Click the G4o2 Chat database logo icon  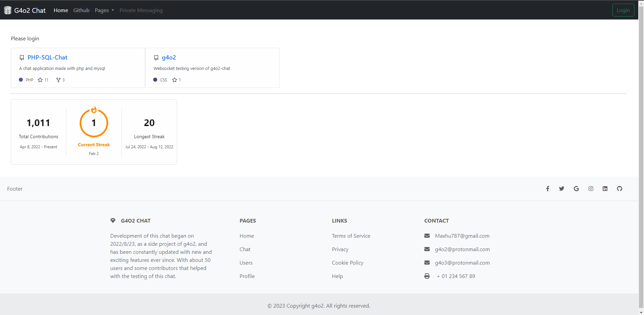[x=8, y=10]
